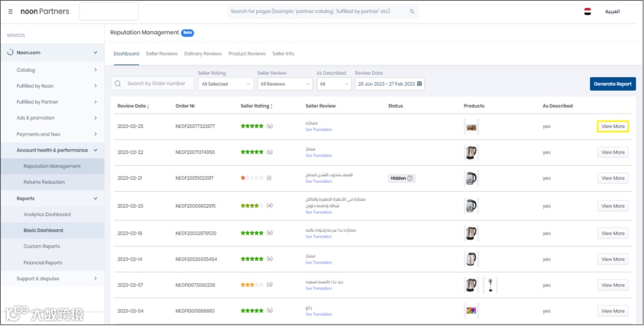
Task: Click the Egypt flag icon
Action: tap(587, 11)
